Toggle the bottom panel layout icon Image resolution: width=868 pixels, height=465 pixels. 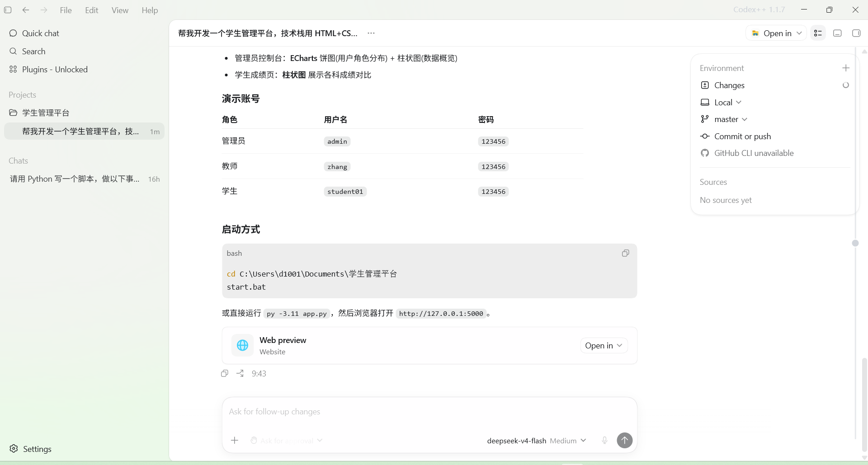(x=837, y=33)
